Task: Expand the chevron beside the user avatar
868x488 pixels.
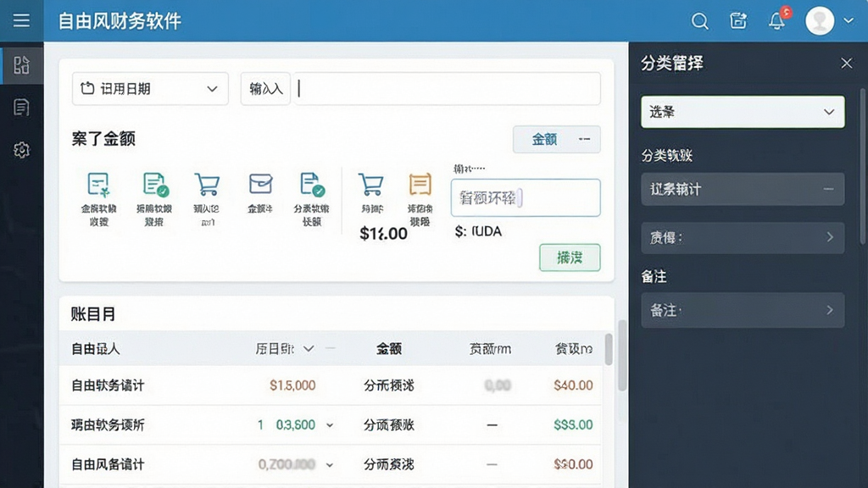Action: [x=849, y=21]
